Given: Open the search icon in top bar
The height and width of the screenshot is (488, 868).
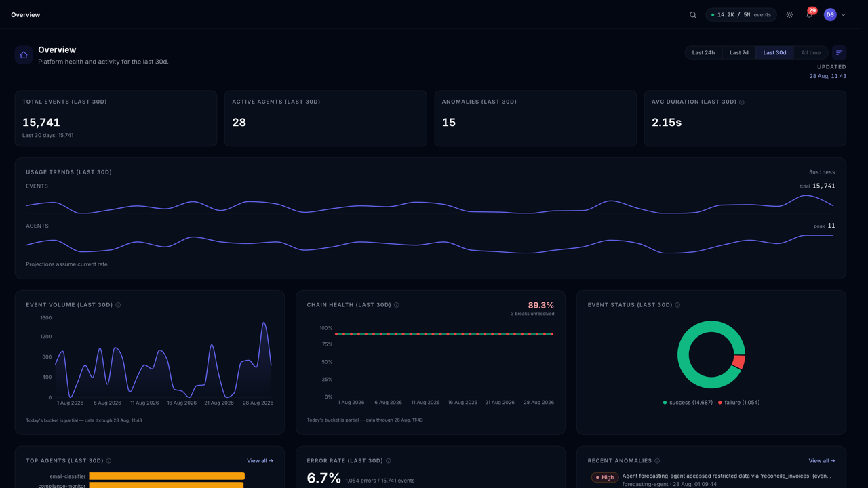Looking at the screenshot, I should point(692,14).
